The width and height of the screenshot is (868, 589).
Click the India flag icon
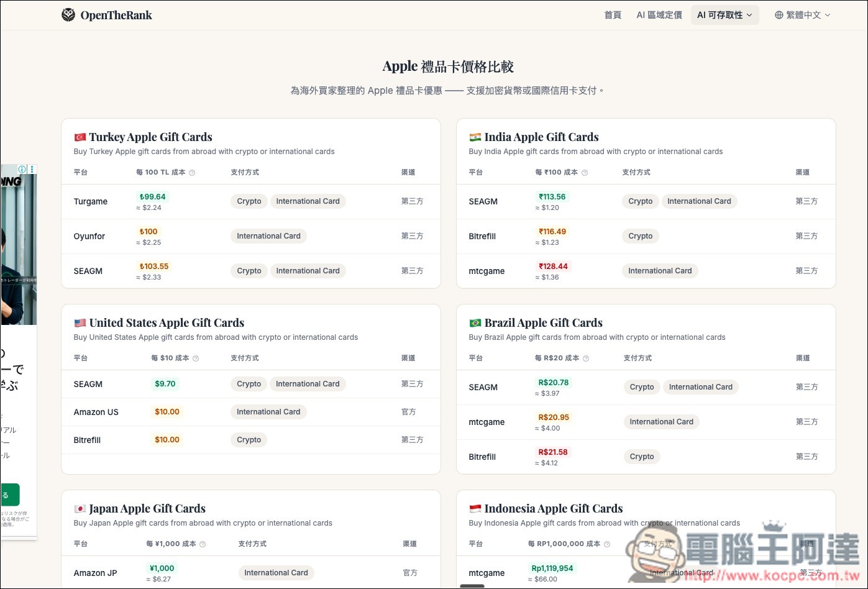coord(475,137)
